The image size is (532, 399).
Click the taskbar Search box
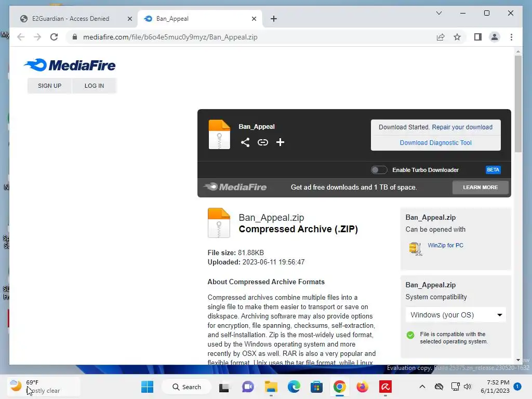click(x=187, y=387)
